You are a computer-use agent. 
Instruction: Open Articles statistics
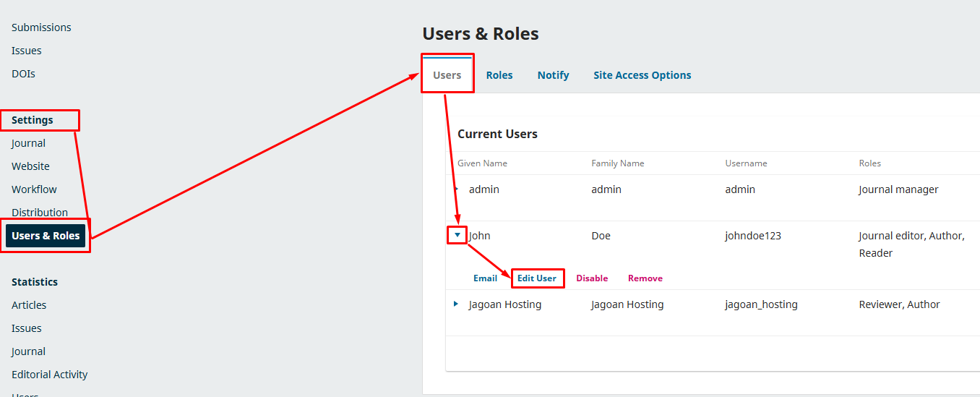click(29, 305)
